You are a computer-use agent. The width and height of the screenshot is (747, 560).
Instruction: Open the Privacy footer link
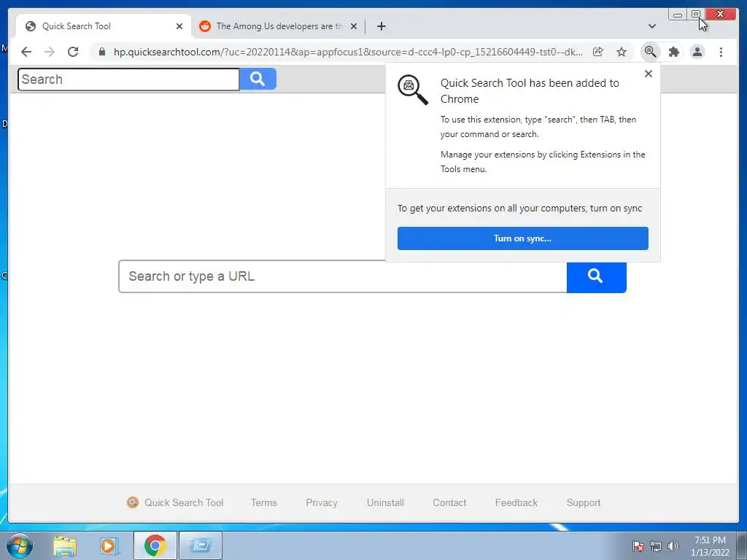[322, 502]
